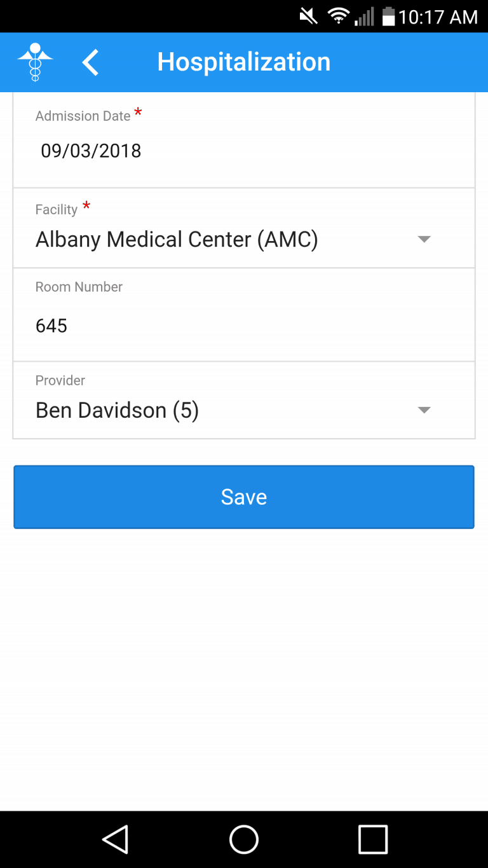Tap the Wi-Fi status icon

coord(339,17)
